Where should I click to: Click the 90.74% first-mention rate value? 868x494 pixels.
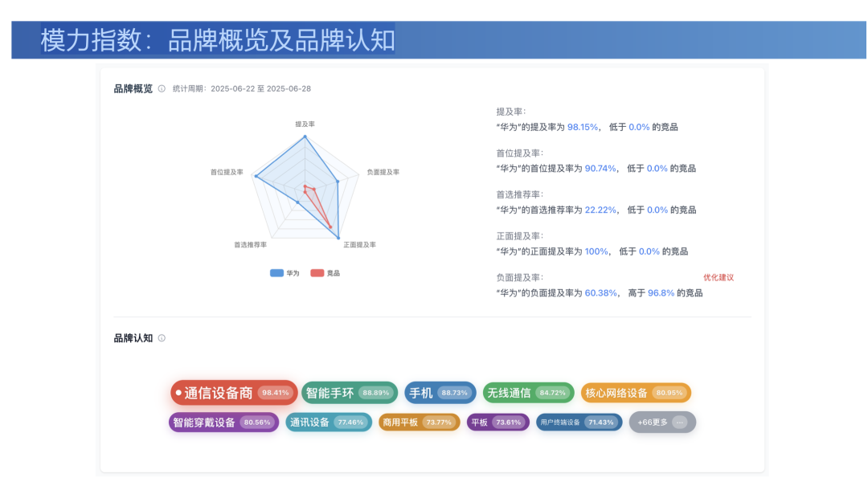[x=600, y=169]
